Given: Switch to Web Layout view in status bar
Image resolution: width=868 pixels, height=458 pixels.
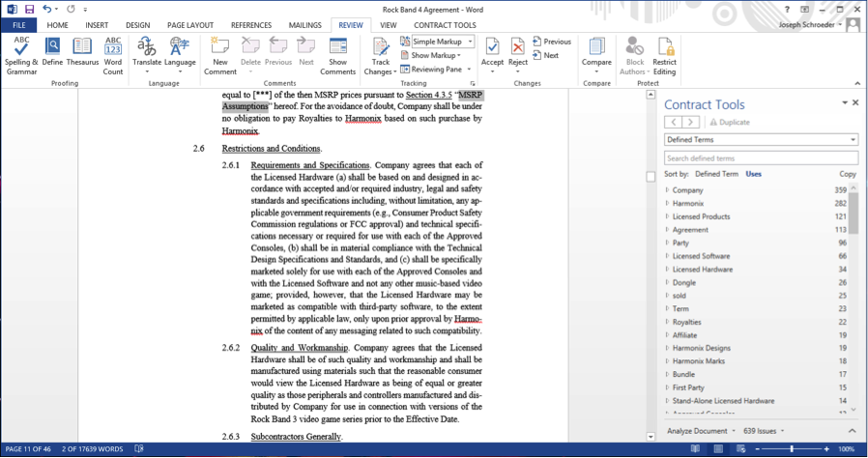Looking at the screenshot, I should click(x=740, y=449).
